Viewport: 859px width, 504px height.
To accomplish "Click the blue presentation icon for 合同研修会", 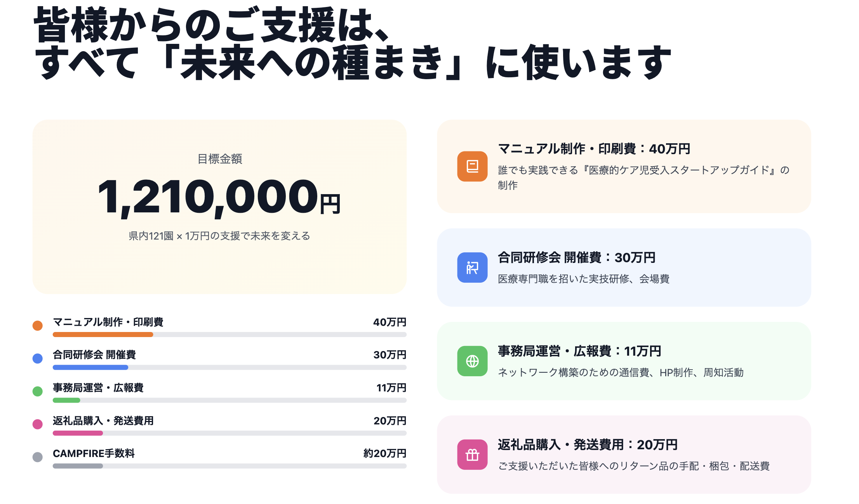I will (472, 268).
